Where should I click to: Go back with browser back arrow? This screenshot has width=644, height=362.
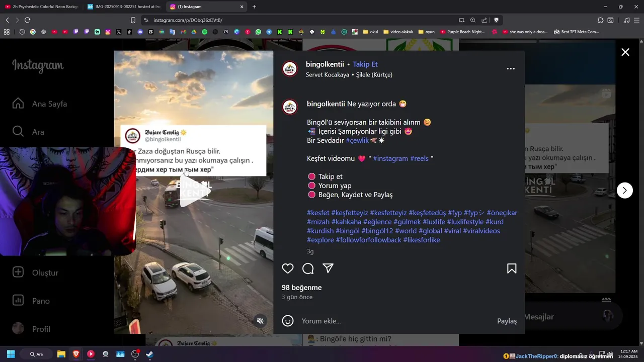[7, 20]
